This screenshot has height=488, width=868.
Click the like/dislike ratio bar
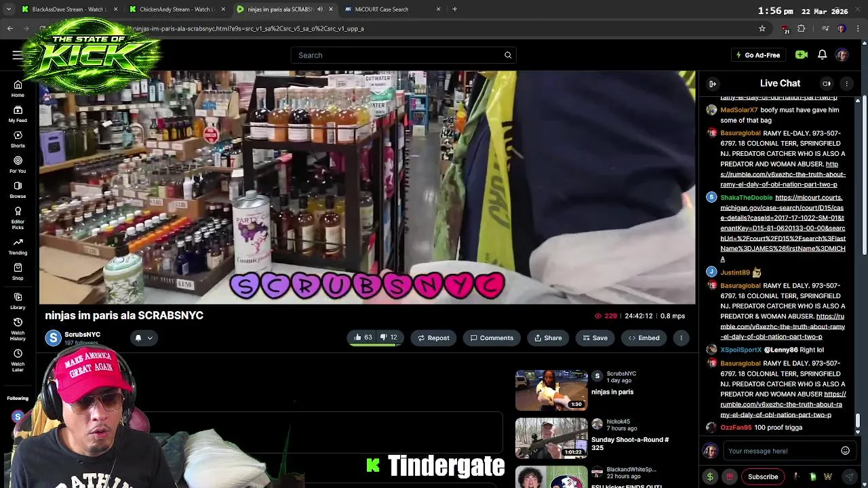[375, 346]
